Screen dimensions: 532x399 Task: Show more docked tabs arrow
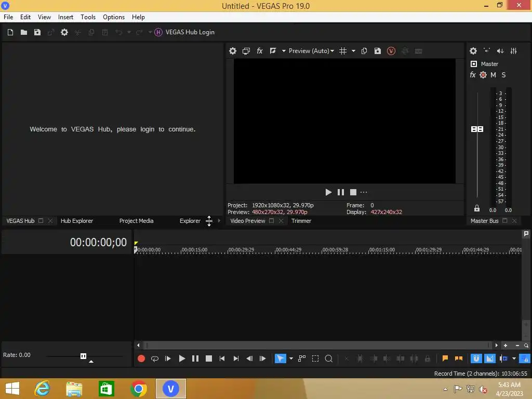(x=219, y=221)
